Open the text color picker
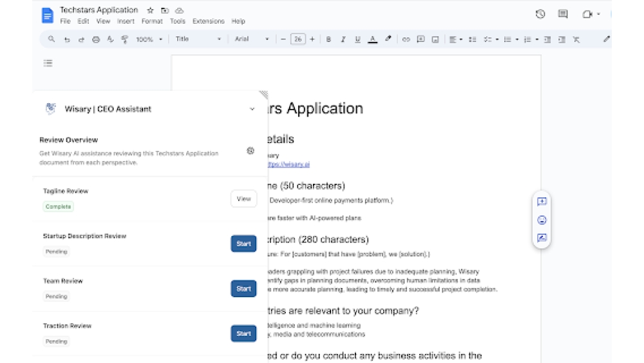 click(372, 39)
